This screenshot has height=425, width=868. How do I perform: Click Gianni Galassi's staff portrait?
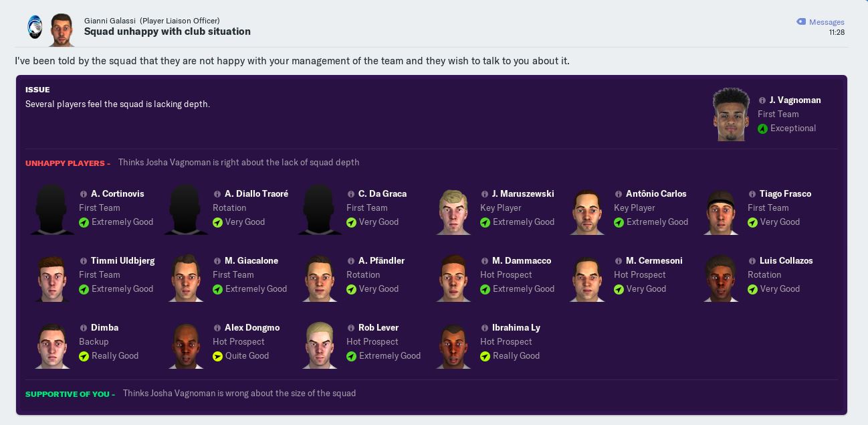pos(62,29)
